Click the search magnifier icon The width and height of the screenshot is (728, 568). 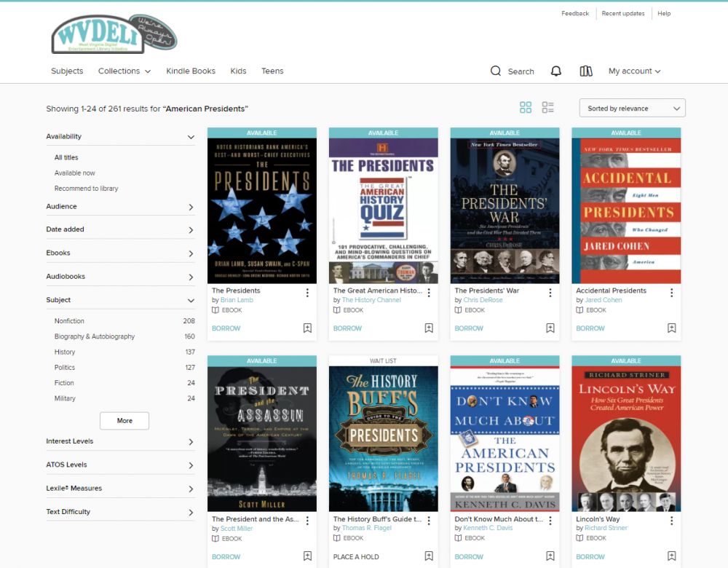click(495, 71)
